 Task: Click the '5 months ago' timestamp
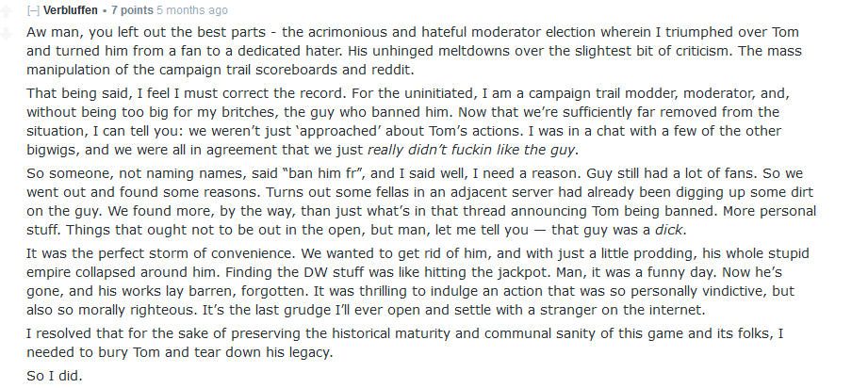pos(191,10)
